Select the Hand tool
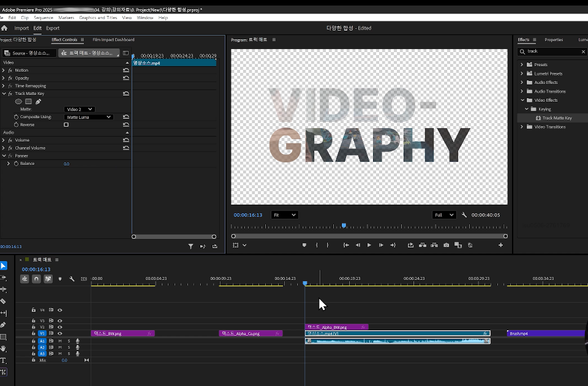Screen dimensions: 588x386 pos(4,349)
